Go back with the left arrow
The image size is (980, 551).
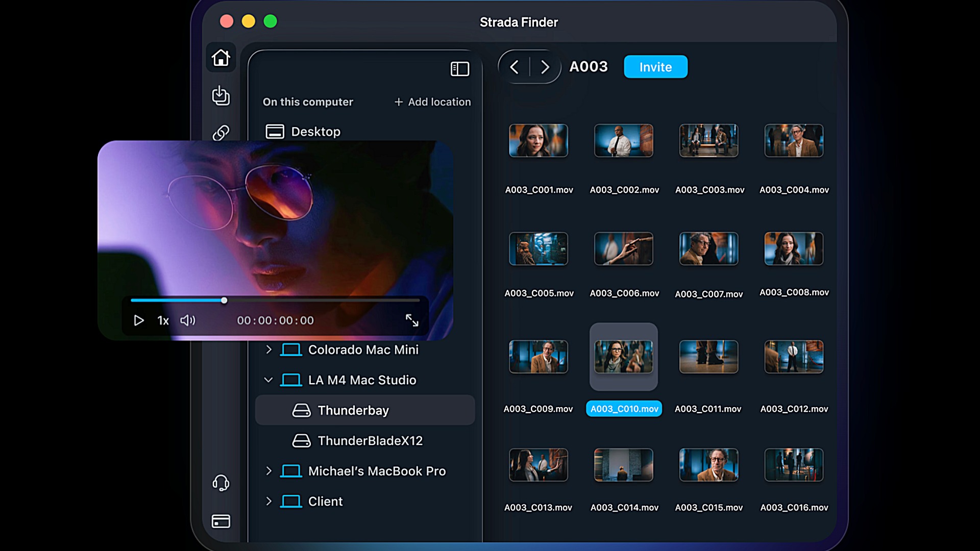[x=514, y=67]
